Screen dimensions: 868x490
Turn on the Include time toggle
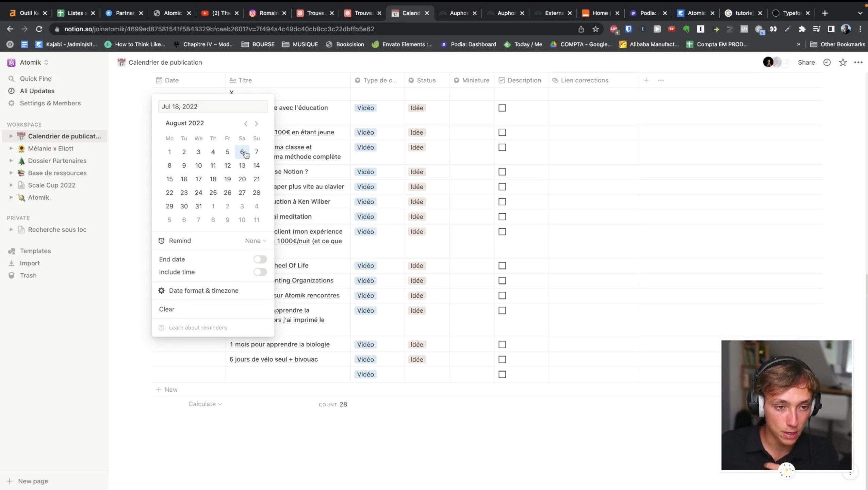[x=260, y=272]
